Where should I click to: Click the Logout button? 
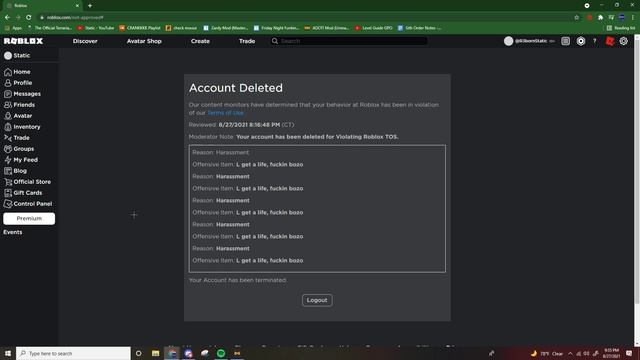pos(317,300)
